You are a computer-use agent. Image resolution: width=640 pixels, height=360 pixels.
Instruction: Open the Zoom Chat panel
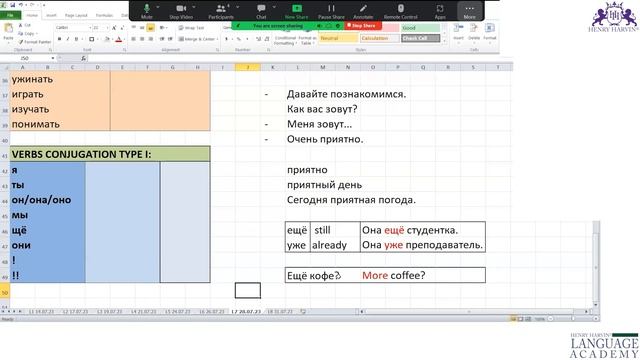(261, 11)
